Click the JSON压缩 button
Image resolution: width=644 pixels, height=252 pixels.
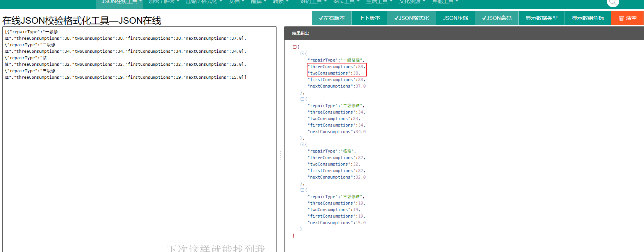tap(455, 18)
